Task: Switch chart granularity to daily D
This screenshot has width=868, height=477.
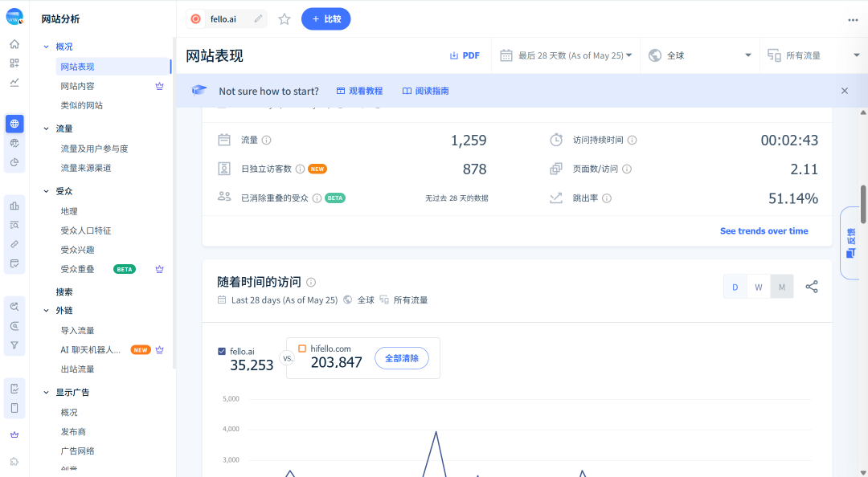Action: [x=735, y=287]
